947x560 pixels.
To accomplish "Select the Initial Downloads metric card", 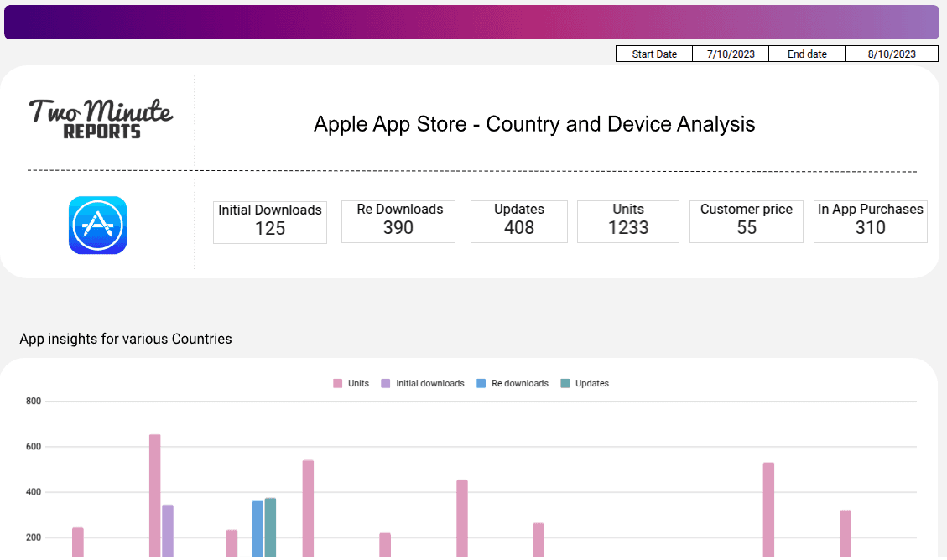I will coord(269,221).
